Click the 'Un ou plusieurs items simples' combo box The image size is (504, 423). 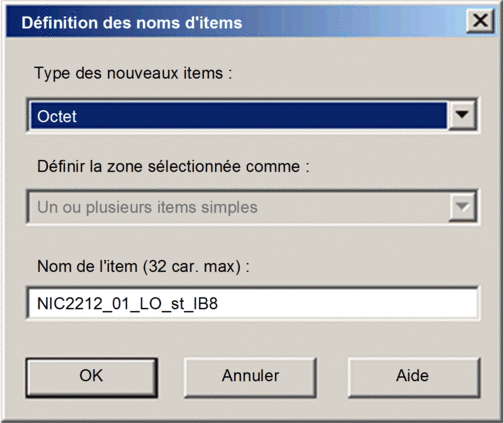click(x=252, y=207)
